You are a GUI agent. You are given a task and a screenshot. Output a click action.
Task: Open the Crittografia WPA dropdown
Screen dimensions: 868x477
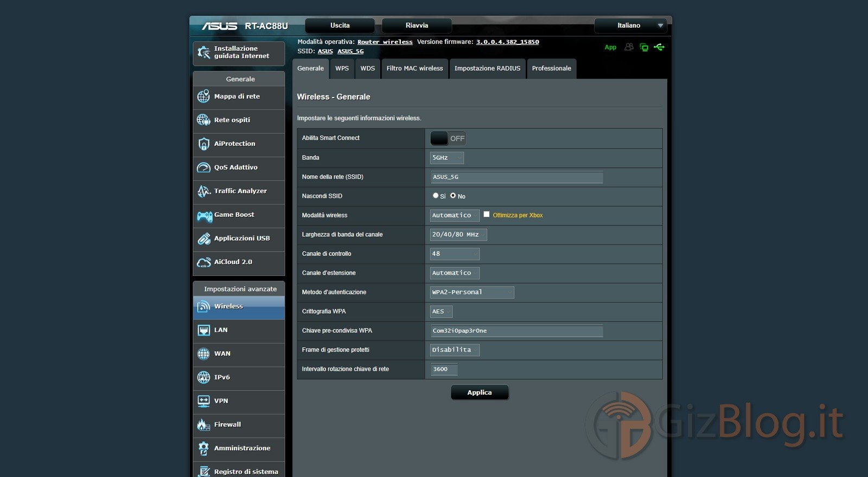click(x=441, y=312)
